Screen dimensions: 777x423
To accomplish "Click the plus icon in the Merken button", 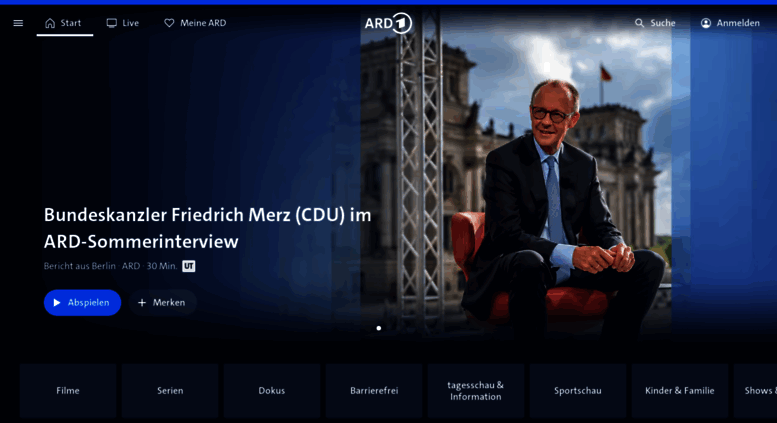I will 142,302.
